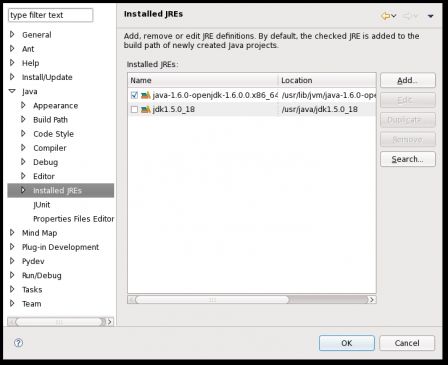
Task: Click the preferences tree horizontal scrollbar thumb
Action: click(59, 322)
